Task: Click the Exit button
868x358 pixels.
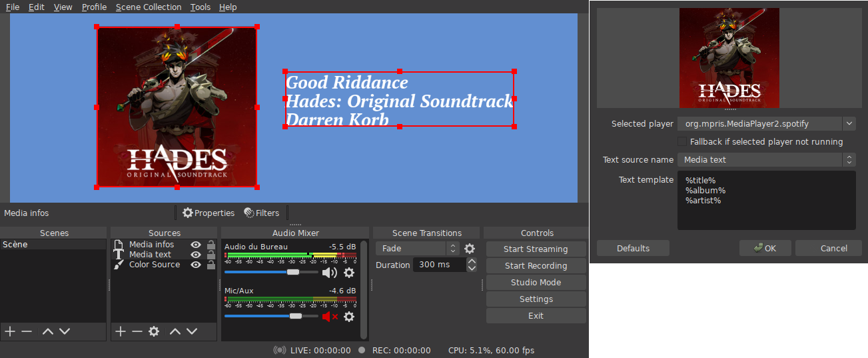Action: point(536,315)
